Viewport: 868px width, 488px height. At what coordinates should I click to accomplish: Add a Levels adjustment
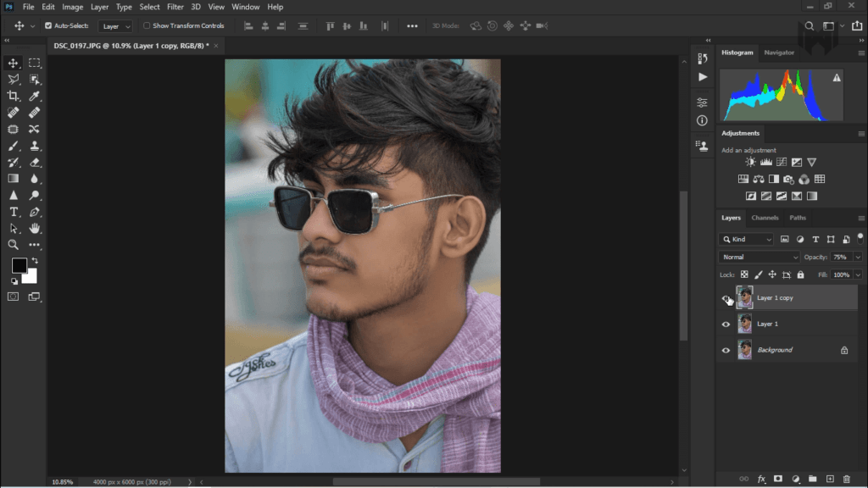click(765, 162)
